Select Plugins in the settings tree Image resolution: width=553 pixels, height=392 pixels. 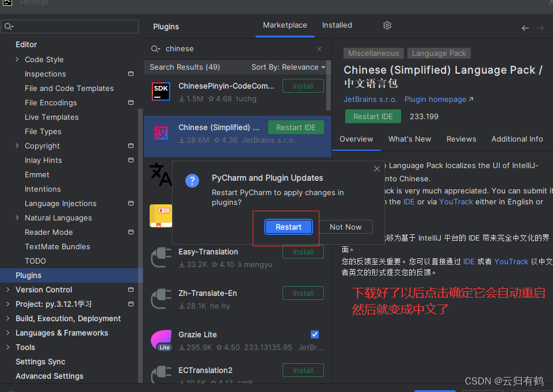point(71,275)
